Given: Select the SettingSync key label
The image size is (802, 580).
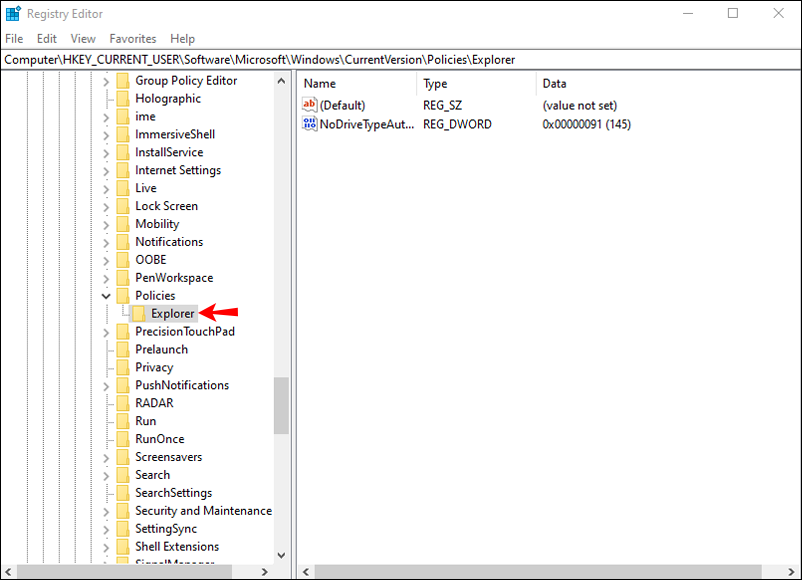Looking at the screenshot, I should click(x=166, y=528).
